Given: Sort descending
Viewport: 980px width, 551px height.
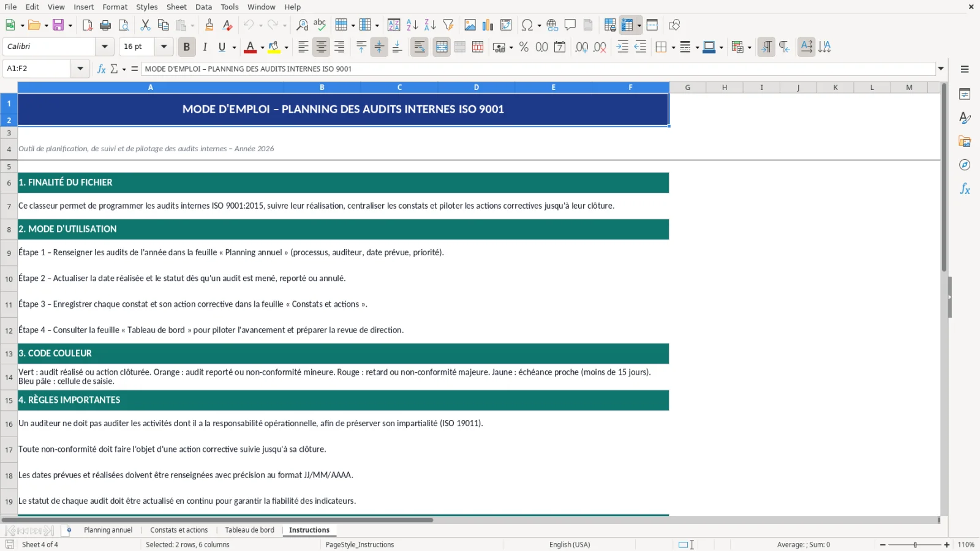Looking at the screenshot, I should pyautogui.click(x=430, y=25).
